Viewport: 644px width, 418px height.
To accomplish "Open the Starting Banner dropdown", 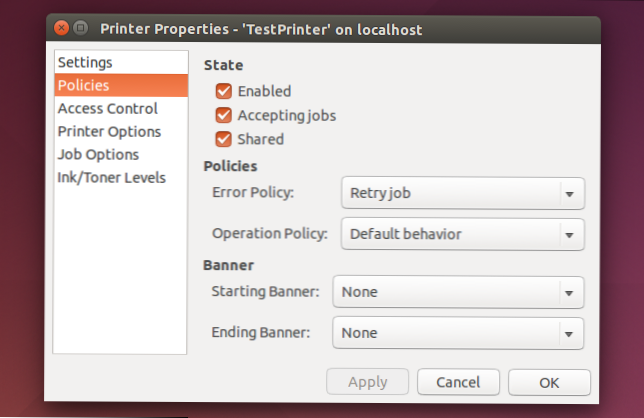I will [458, 293].
